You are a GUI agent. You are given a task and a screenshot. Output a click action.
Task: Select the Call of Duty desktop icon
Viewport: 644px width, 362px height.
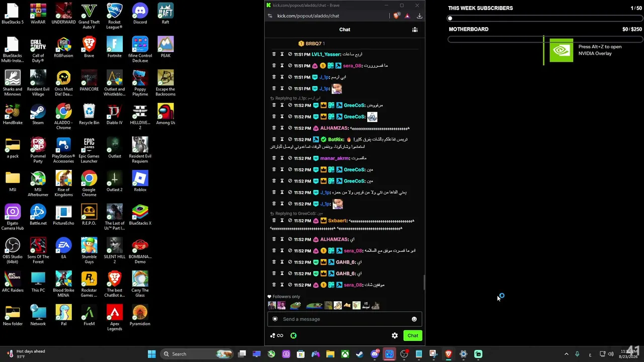click(38, 49)
